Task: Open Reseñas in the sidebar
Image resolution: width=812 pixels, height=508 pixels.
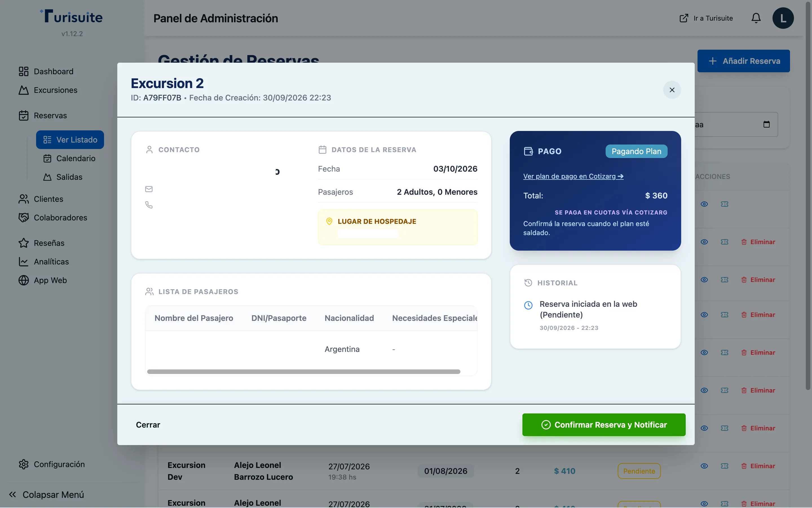Action: click(x=41, y=243)
